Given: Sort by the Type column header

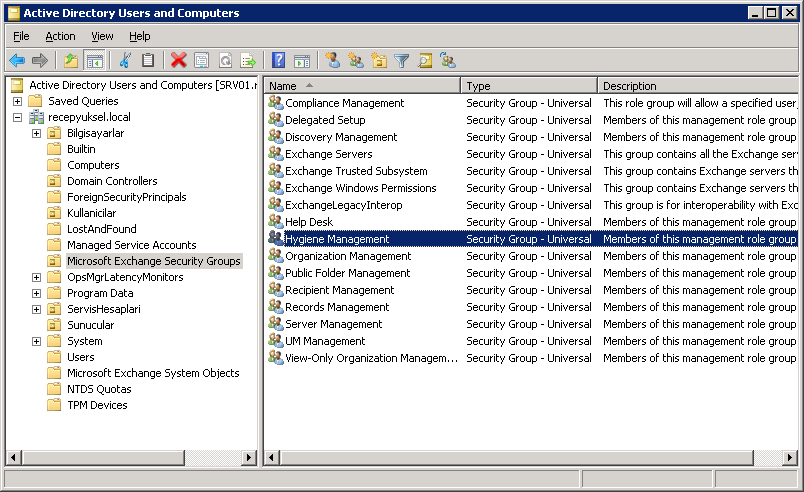Looking at the screenshot, I should tap(529, 86).
